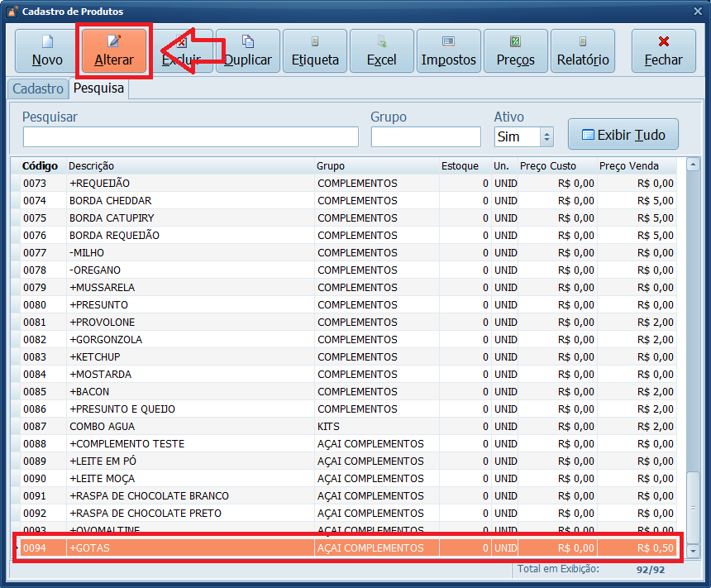Generate a report with Relatório button
The width and height of the screenshot is (711, 588).
tap(583, 51)
